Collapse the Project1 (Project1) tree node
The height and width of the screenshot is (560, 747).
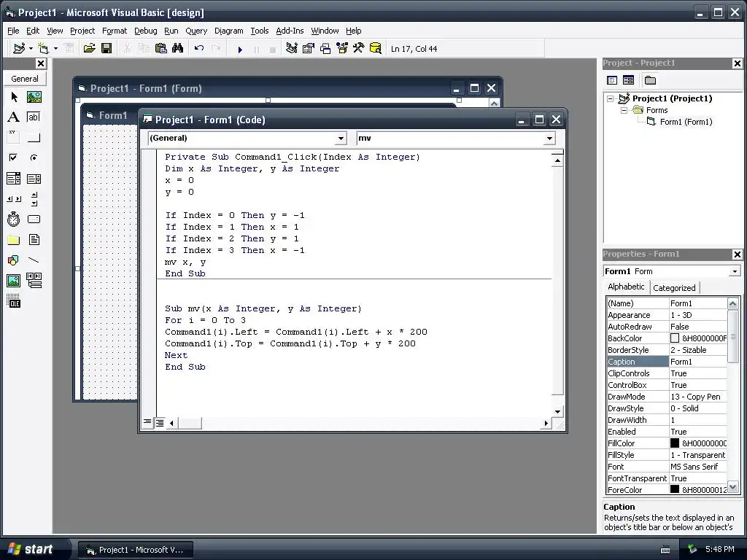pos(611,98)
